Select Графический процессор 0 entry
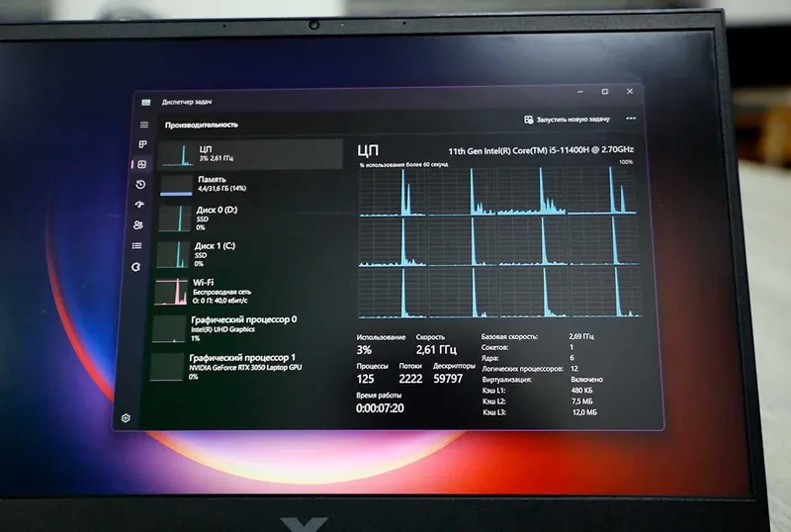 pos(243,329)
